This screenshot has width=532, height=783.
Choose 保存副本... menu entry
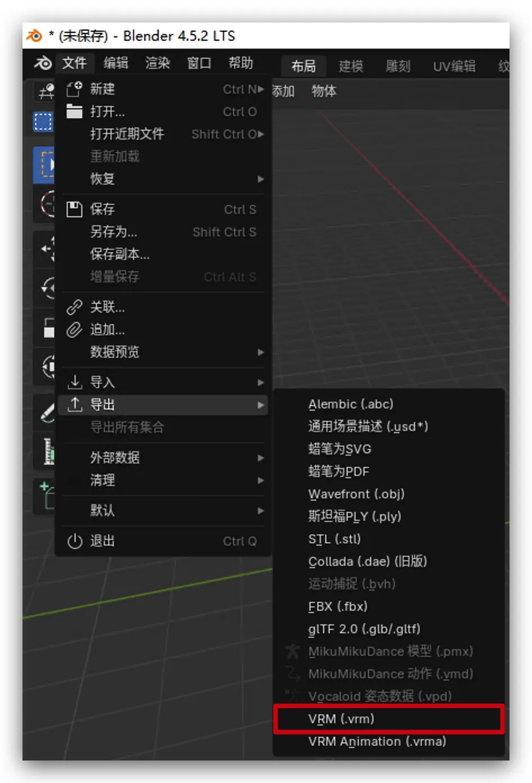point(163,255)
